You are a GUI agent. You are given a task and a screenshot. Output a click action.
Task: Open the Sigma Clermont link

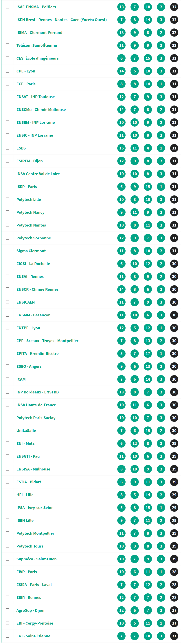click(x=31, y=251)
